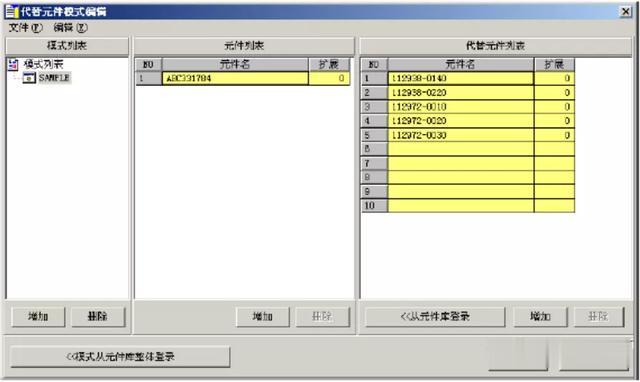
Task: Click empty 元件名 cell in substitute row 8
Action: pos(460,177)
